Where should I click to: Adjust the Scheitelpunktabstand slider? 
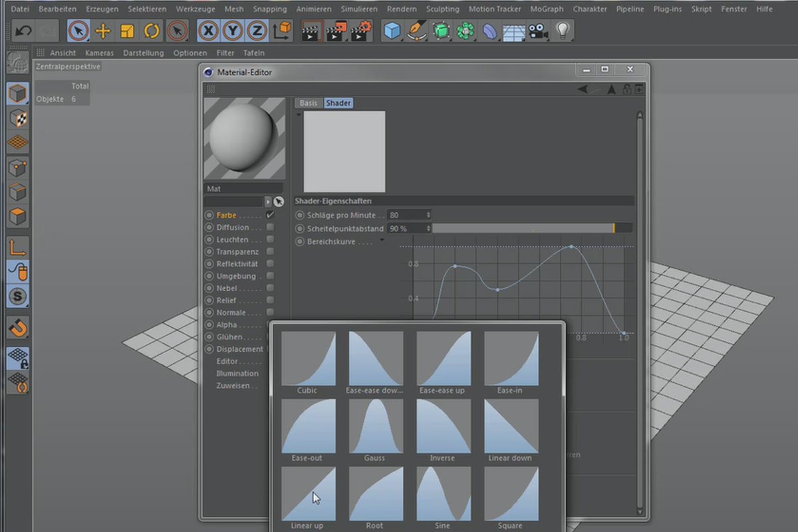532,227
